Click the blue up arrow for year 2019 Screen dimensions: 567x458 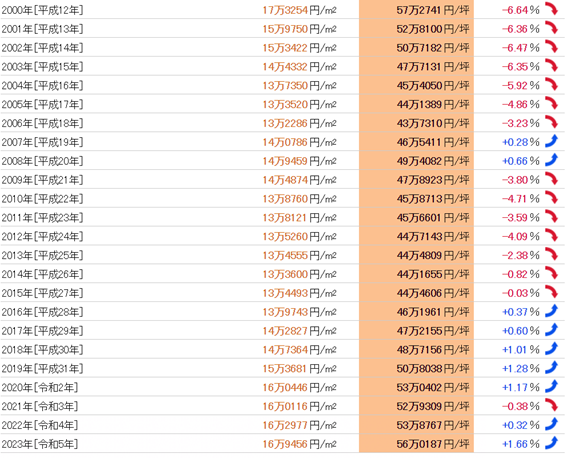click(x=551, y=368)
